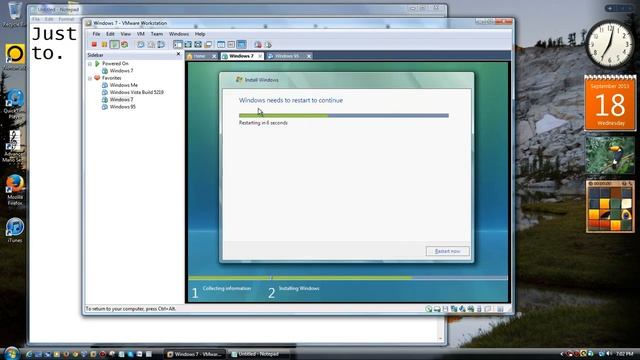Screen dimensions: 640x360
Task: Open Recycle Bin desktop icon
Action: click(x=15, y=15)
